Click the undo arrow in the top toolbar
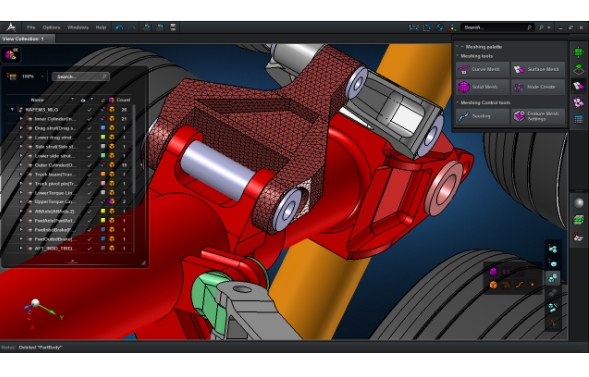589x377 pixels. click(x=119, y=27)
